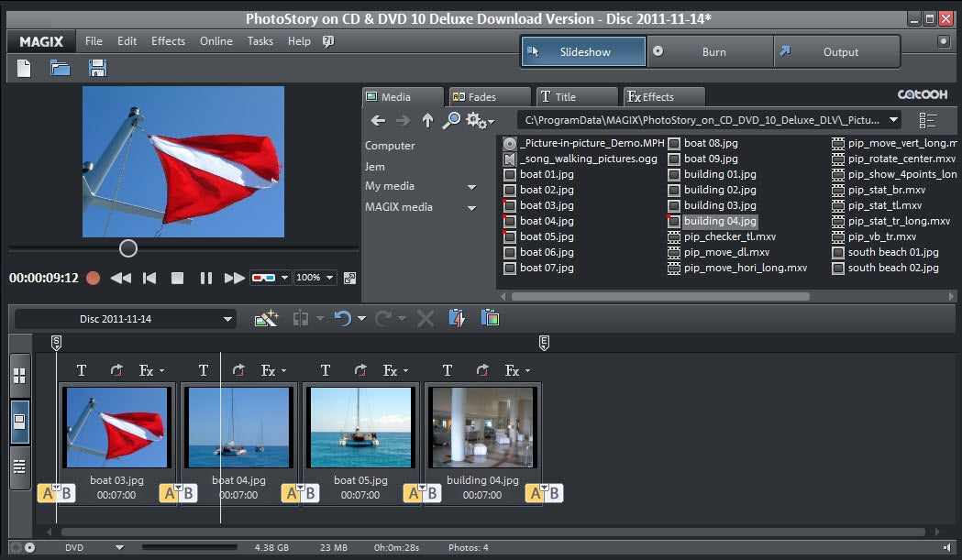The height and width of the screenshot is (560, 962).
Task: Open the 100% zoom dropdown
Action: coord(315,278)
